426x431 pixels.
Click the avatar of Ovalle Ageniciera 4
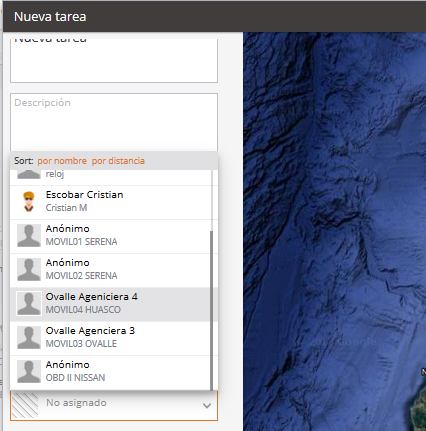(29, 303)
